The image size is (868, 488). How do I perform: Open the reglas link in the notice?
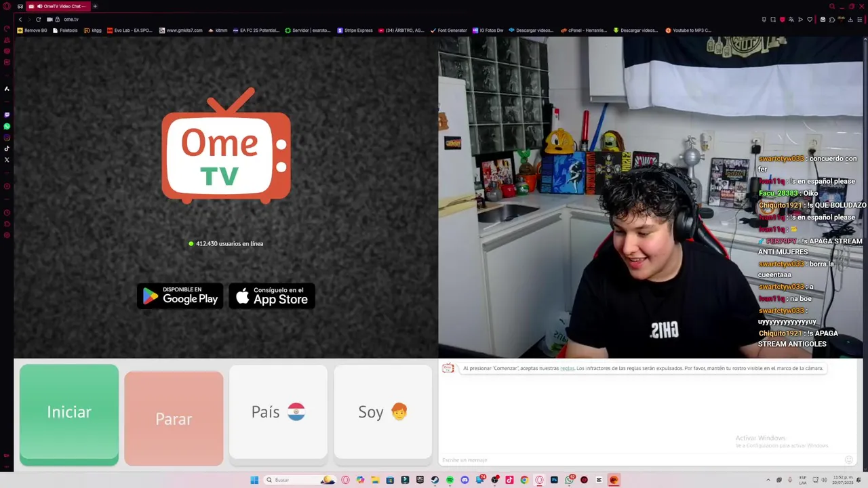point(567,368)
